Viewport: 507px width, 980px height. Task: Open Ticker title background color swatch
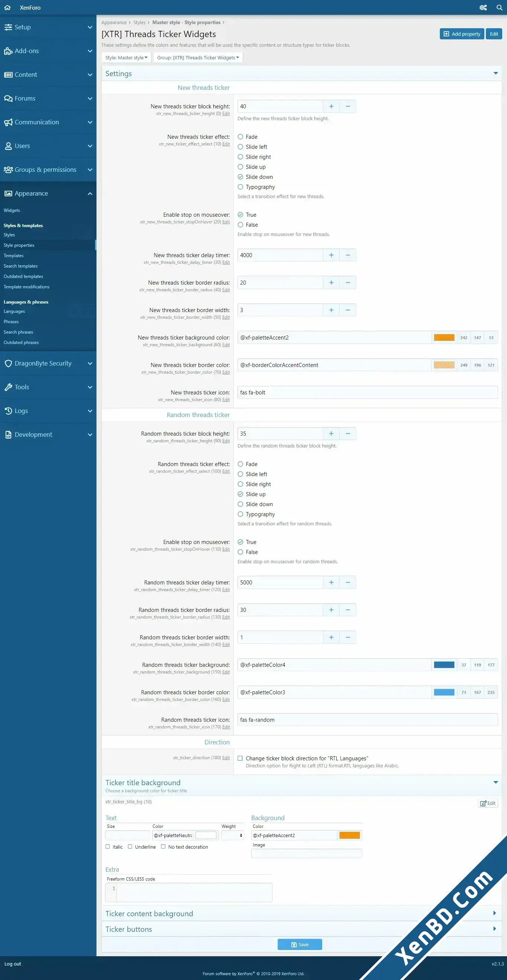pyautogui.click(x=349, y=835)
